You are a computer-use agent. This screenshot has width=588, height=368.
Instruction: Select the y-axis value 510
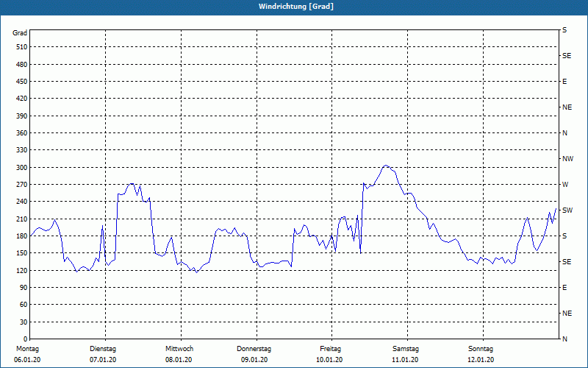click(x=21, y=47)
